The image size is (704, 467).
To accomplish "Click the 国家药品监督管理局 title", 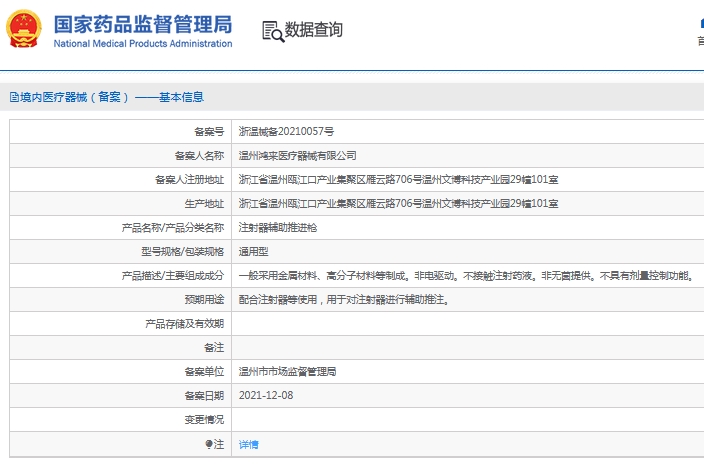I will [x=143, y=24].
